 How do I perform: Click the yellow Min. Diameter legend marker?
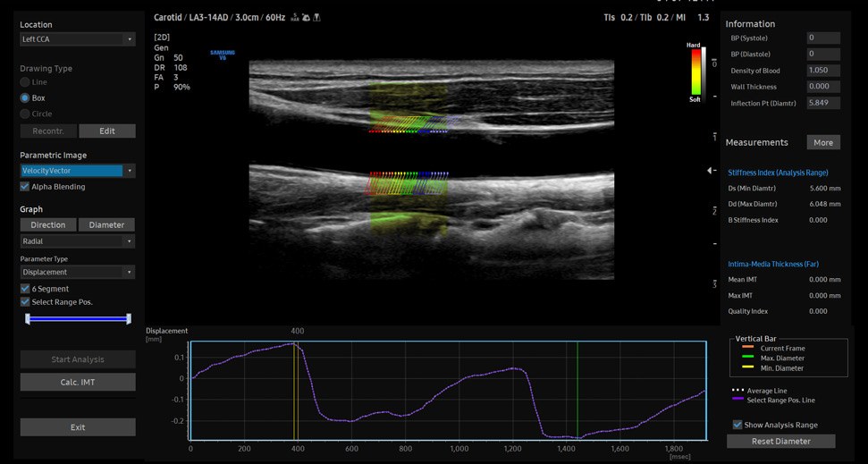click(x=747, y=367)
